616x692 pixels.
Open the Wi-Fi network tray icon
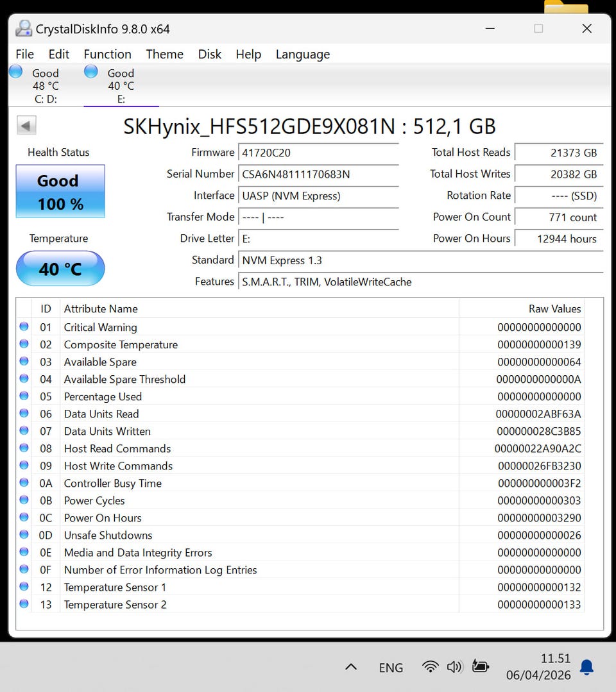tap(430, 666)
